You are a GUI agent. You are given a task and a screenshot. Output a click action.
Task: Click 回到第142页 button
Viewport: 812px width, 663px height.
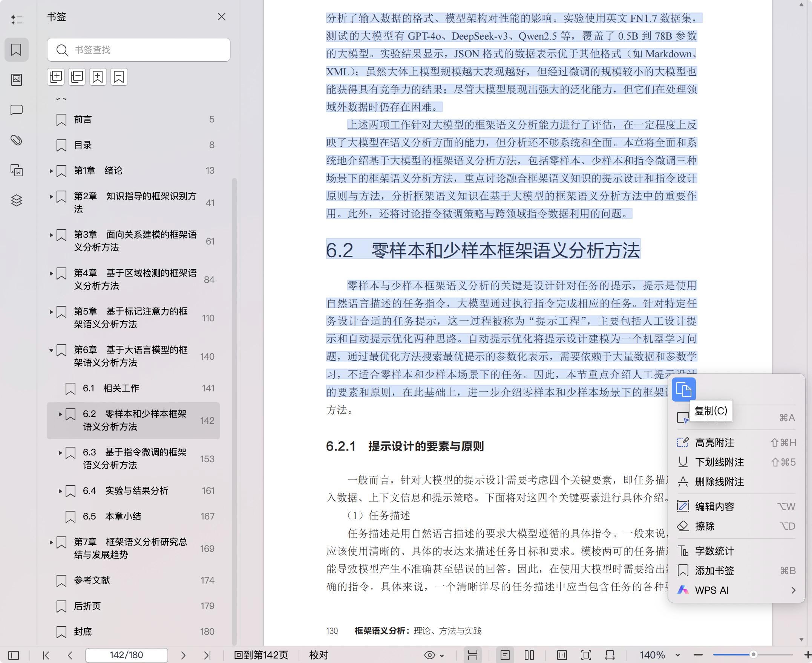tap(261, 655)
